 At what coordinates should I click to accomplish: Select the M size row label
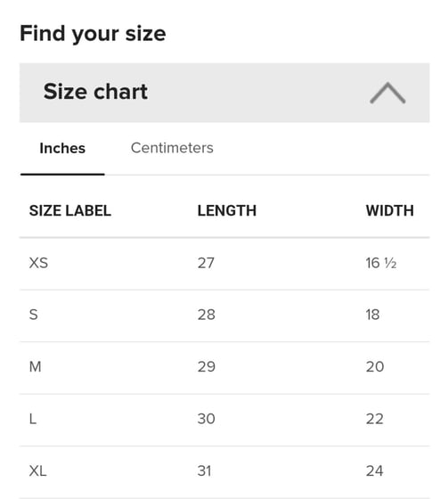[x=35, y=366]
